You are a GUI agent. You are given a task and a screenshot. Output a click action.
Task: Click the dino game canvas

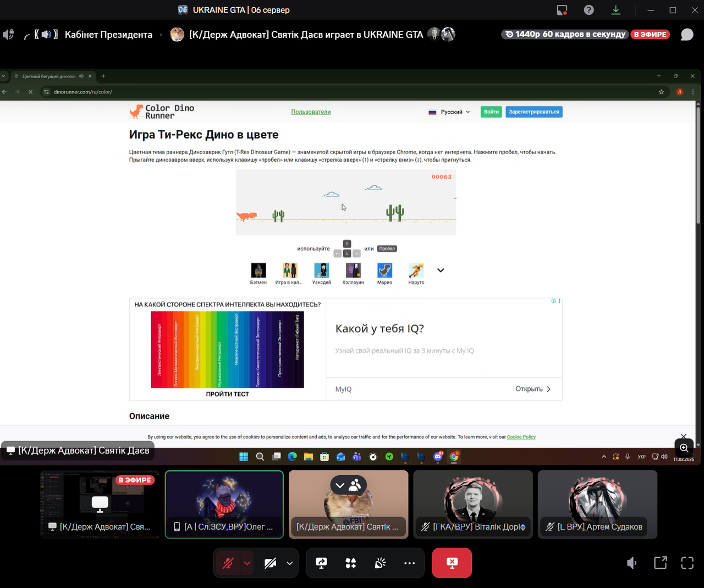pos(346,202)
